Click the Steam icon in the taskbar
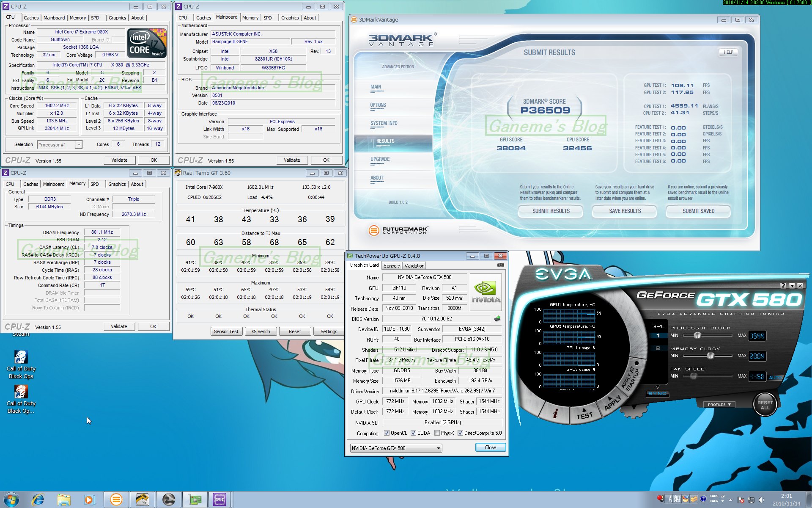The height and width of the screenshot is (508, 812). 169,500
